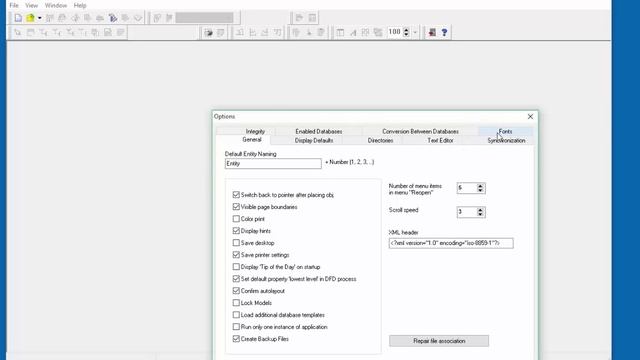640x360 pixels.
Task: Open the zoom dropdown beside the 100 value
Action: pyautogui.click(x=415, y=32)
